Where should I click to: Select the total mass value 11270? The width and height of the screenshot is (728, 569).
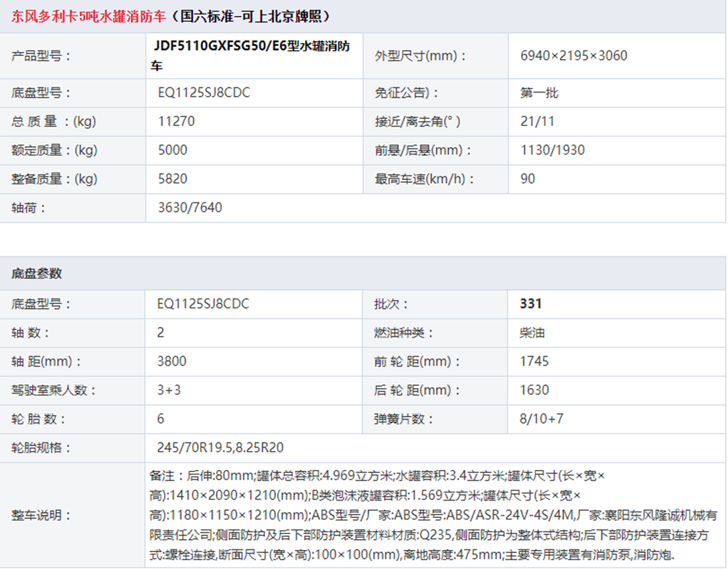[176, 121]
